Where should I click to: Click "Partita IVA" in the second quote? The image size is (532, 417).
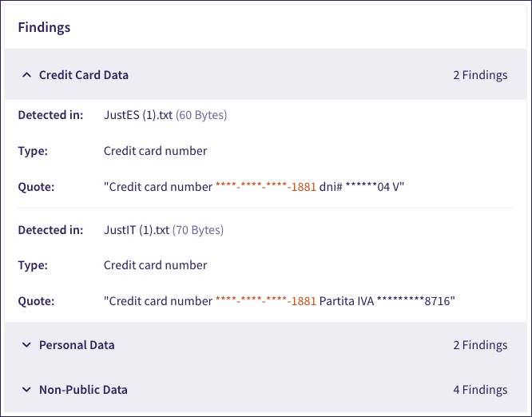(347, 301)
